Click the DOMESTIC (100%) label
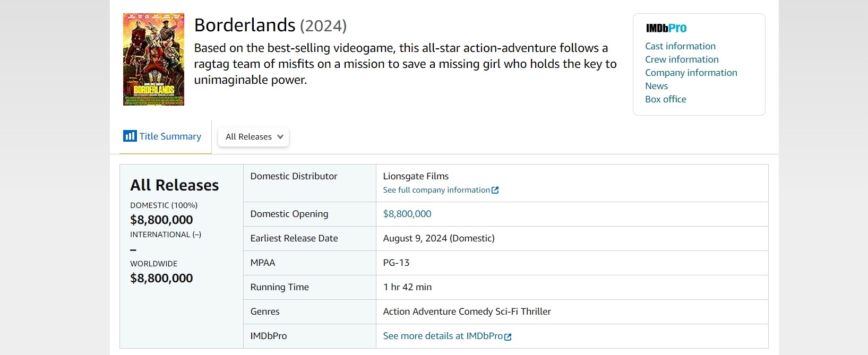The height and width of the screenshot is (355, 868). pyautogui.click(x=164, y=205)
